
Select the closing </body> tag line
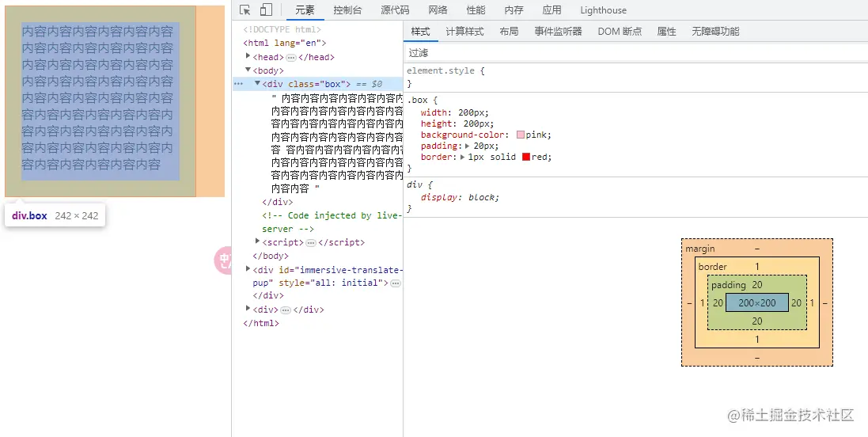tap(271, 256)
